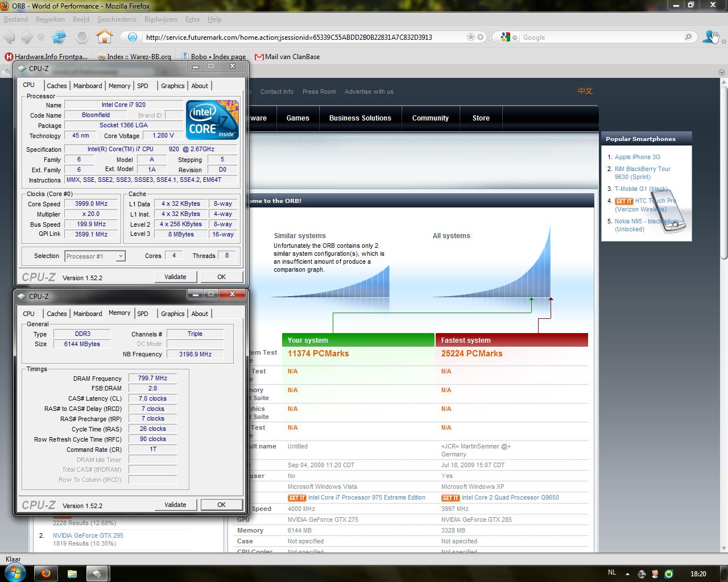Click Validate in the CPU-Z Memory window
The image size is (728, 582).
[x=175, y=505]
